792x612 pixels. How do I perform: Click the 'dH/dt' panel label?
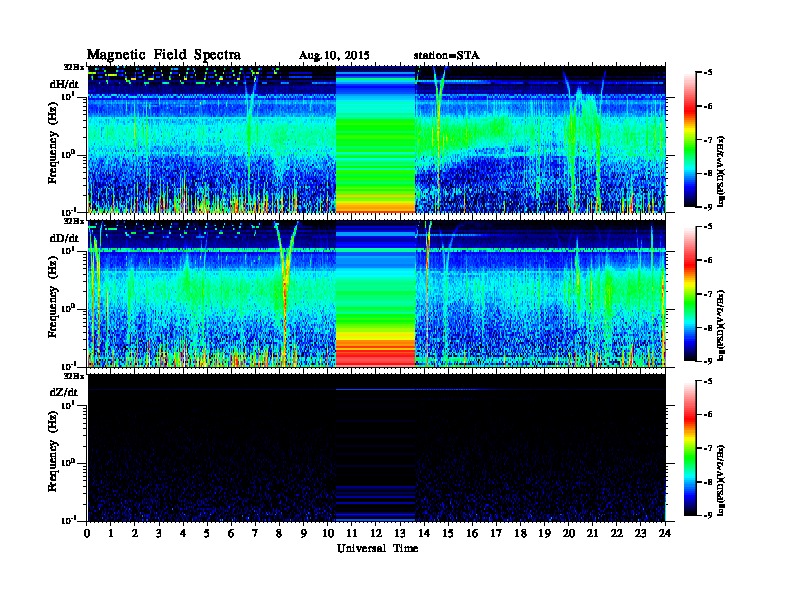64,84
